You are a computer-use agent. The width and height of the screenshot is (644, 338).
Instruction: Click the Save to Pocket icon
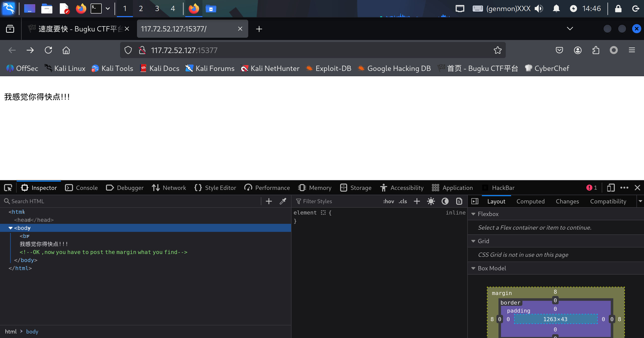pyautogui.click(x=559, y=50)
